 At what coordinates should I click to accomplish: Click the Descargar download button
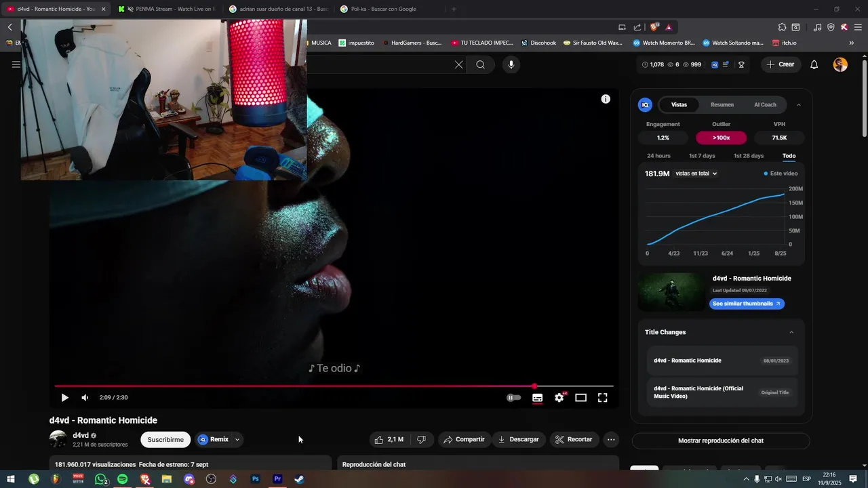pyautogui.click(x=518, y=439)
